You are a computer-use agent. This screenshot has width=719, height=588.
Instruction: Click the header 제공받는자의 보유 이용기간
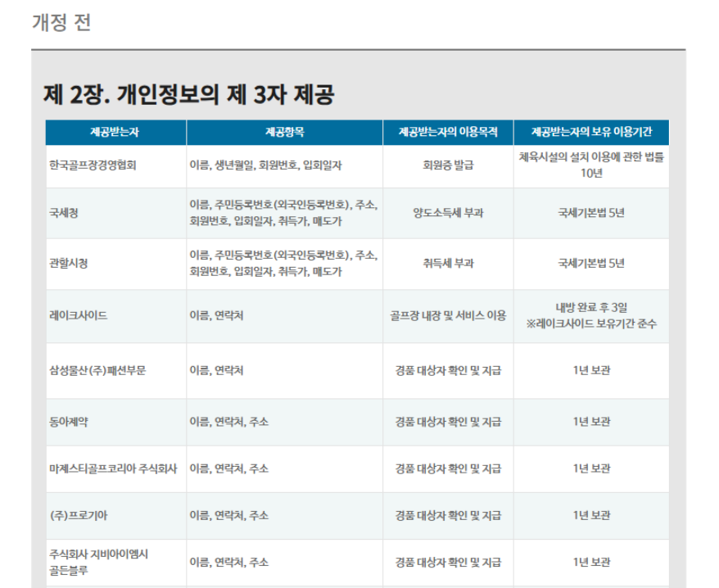pos(602,129)
